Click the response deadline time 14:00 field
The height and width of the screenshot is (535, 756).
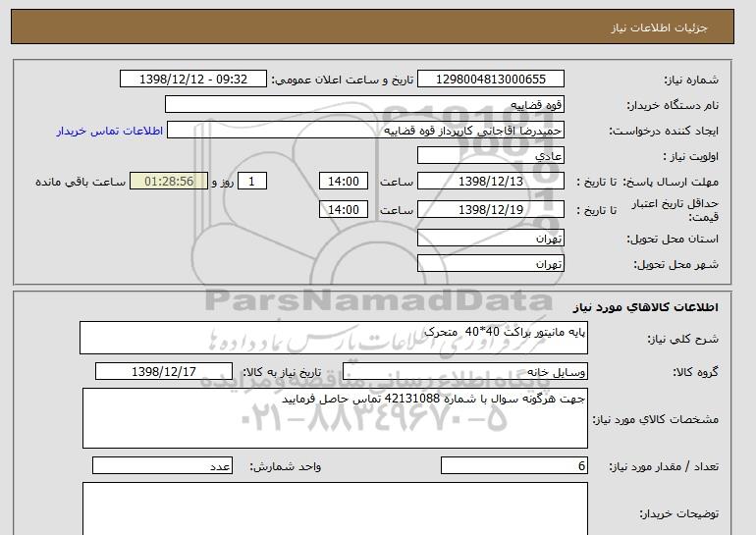click(344, 182)
